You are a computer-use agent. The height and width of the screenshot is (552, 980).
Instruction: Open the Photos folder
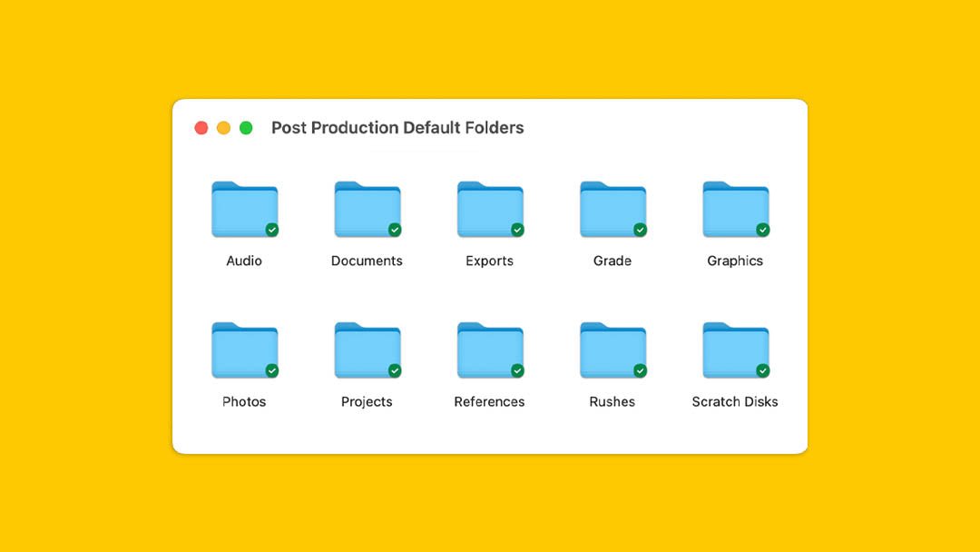click(244, 350)
